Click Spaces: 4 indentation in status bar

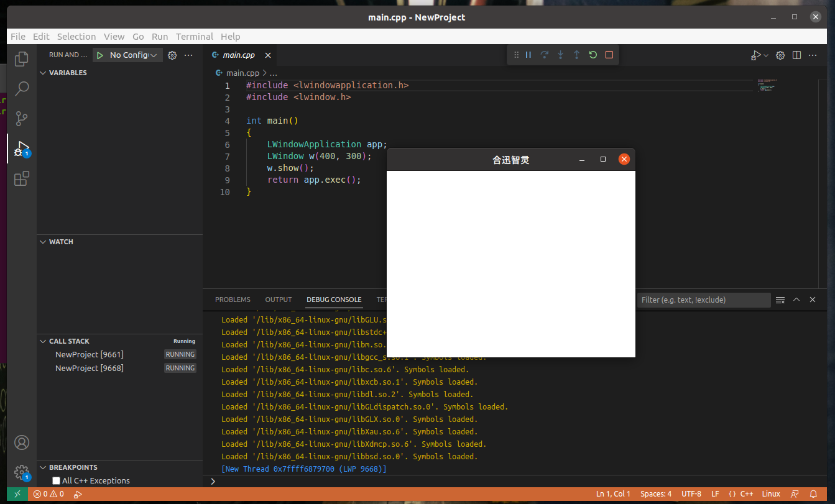656,494
